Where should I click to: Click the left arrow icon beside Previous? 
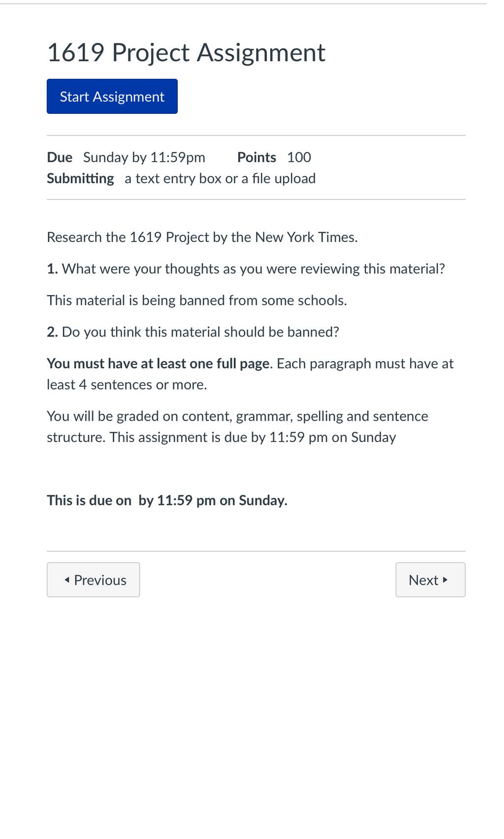tap(67, 580)
